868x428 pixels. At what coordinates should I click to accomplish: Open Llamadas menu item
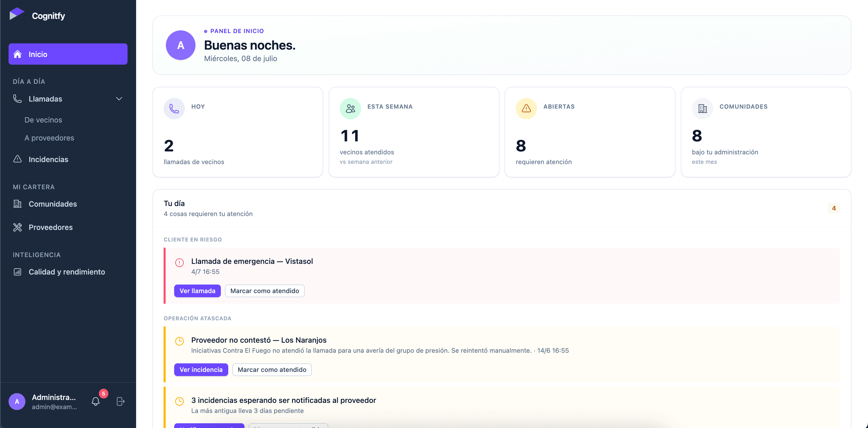click(68, 99)
